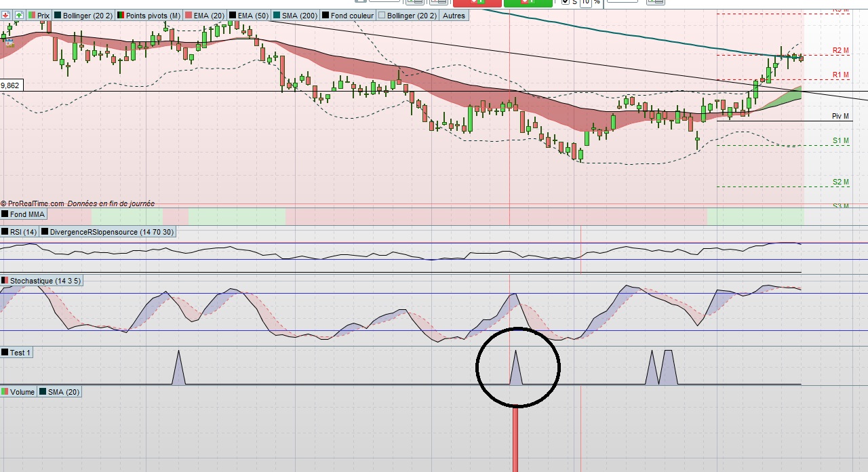
Task: Open the Volume indicator settings
Action: [18, 392]
